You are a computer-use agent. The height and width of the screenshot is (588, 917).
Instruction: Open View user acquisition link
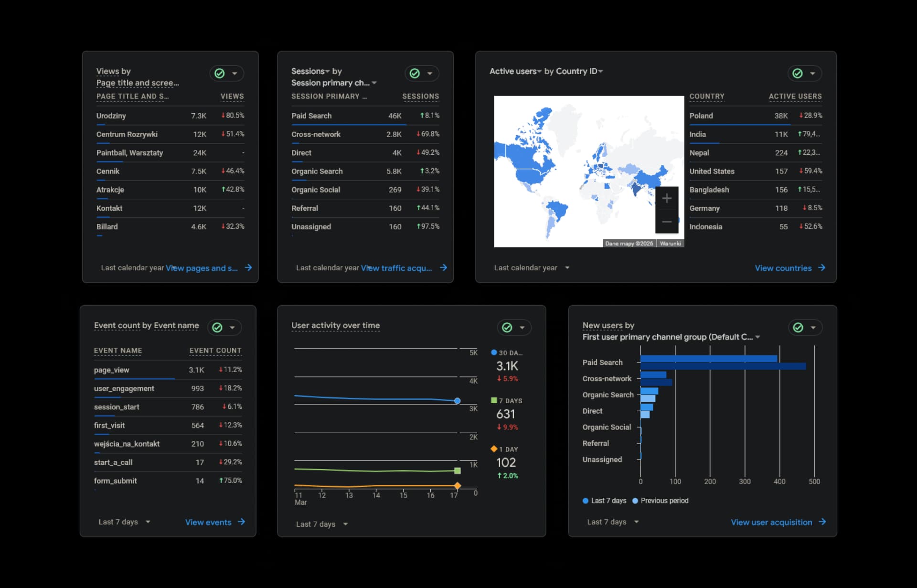click(x=771, y=522)
